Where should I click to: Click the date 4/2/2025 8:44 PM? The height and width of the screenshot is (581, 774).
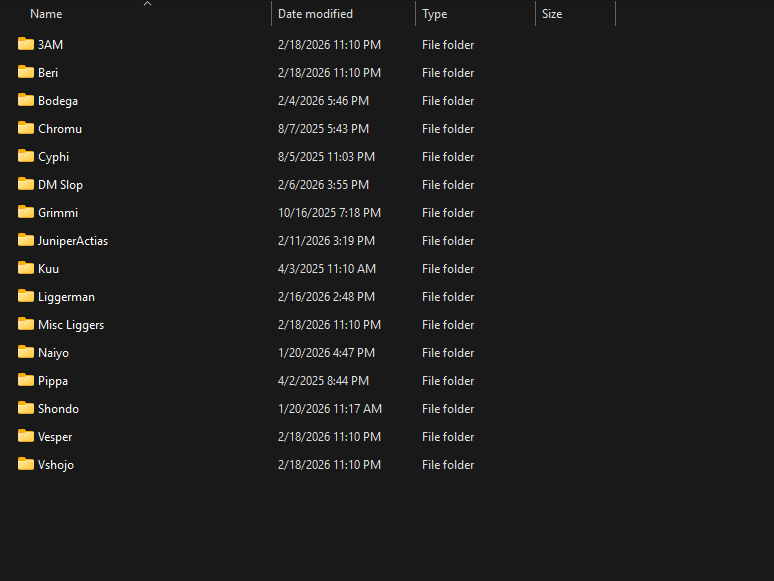(x=323, y=381)
